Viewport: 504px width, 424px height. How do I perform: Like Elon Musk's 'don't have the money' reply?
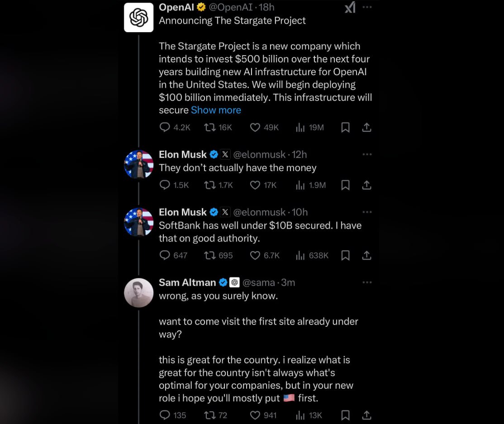pos(255,185)
